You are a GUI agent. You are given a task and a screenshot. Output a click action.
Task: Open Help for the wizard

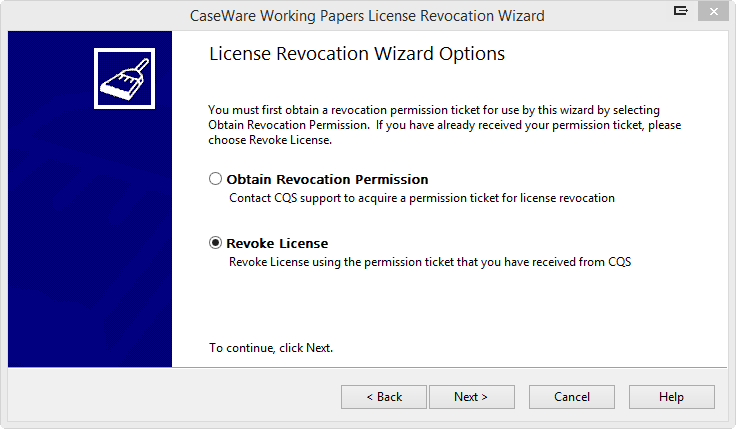point(671,397)
